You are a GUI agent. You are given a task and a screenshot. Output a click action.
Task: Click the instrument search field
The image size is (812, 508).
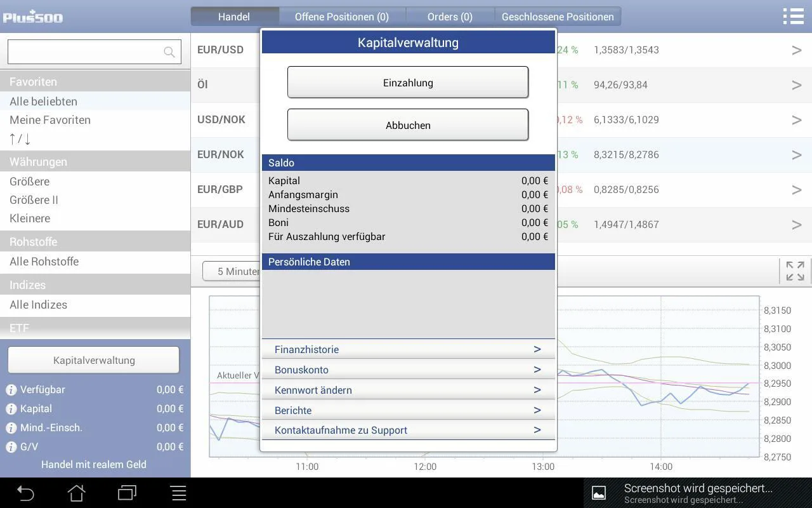(94, 51)
